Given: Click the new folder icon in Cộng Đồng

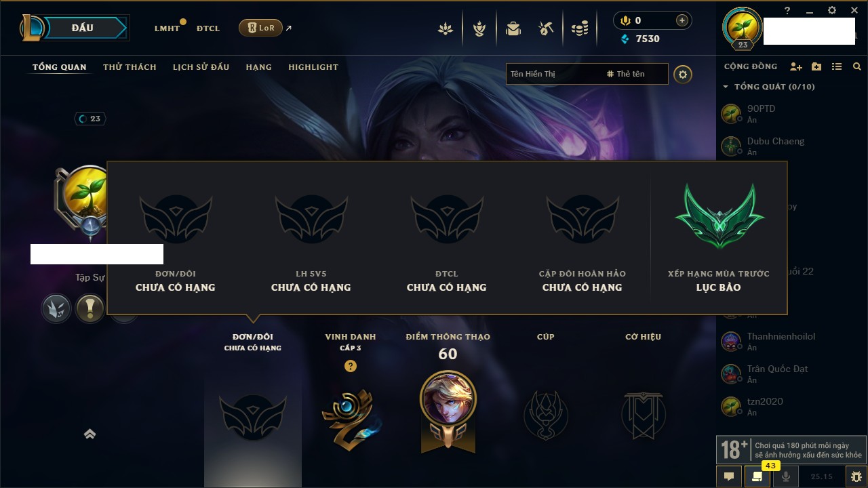Looking at the screenshot, I should 816,66.
